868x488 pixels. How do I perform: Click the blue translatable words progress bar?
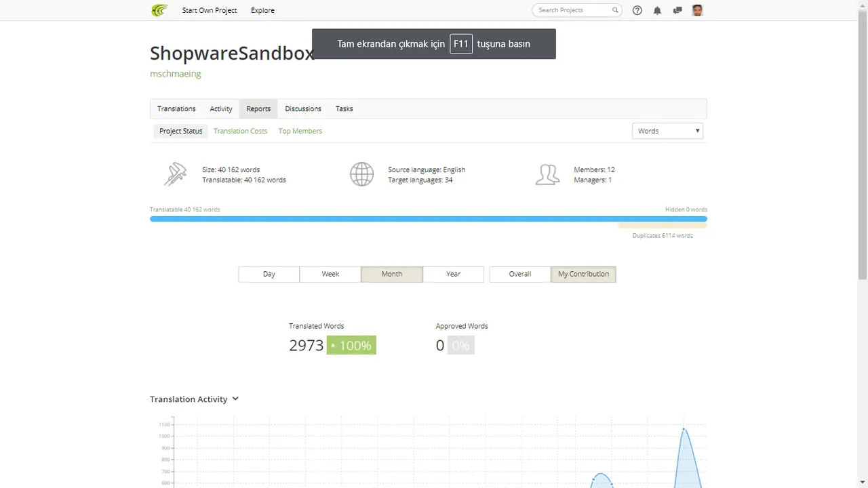coord(429,219)
